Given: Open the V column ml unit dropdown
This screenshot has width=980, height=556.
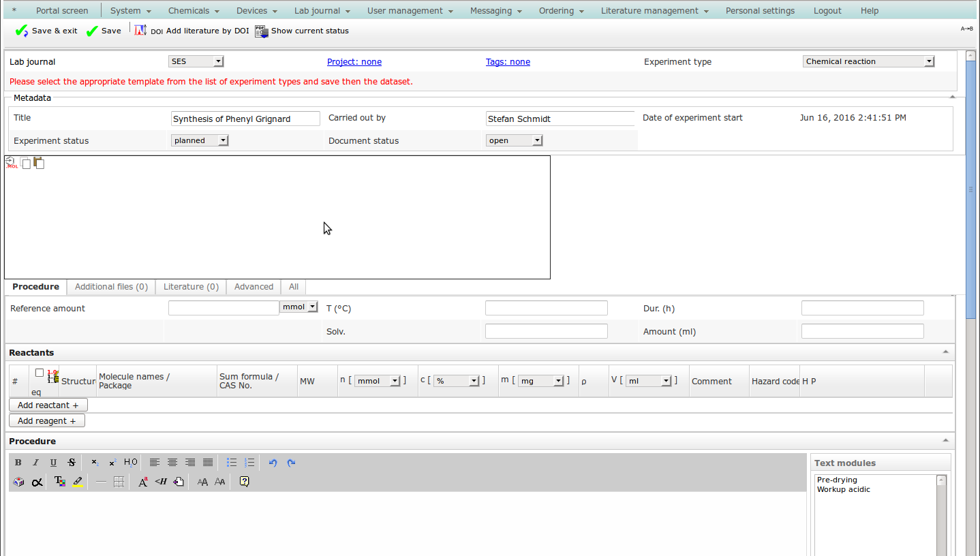Looking at the screenshot, I should point(649,381).
